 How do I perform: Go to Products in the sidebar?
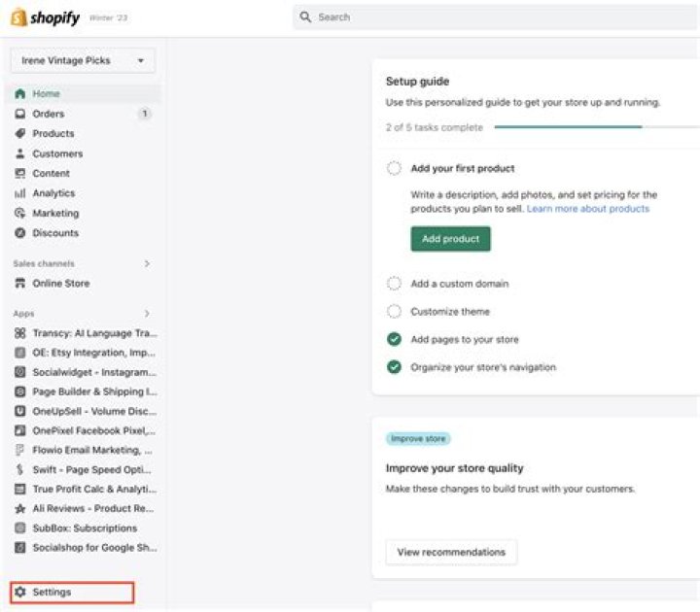click(x=53, y=133)
